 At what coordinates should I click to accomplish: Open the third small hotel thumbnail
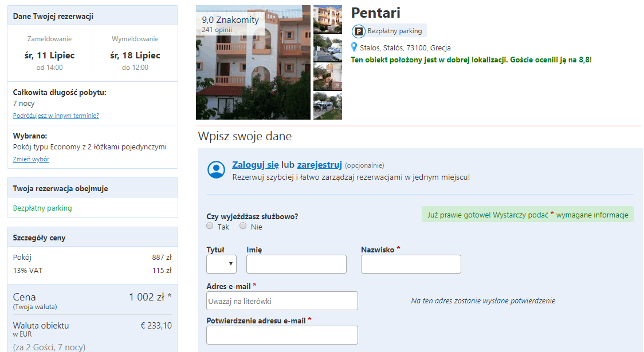click(327, 77)
